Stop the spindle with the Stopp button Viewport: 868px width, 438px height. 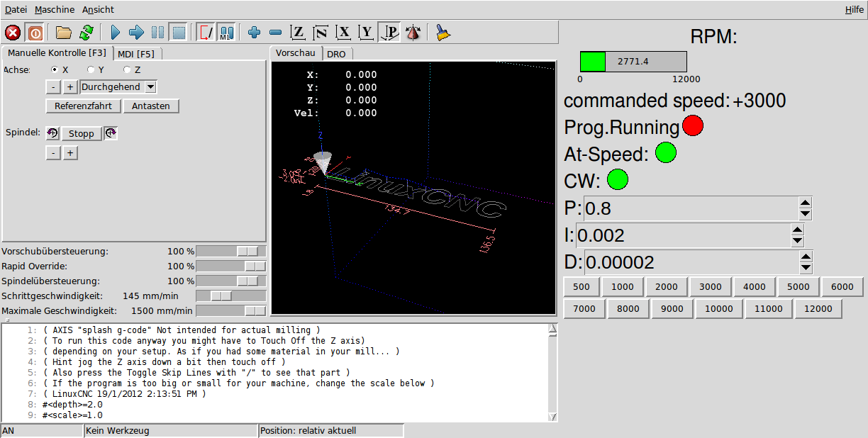coord(82,133)
